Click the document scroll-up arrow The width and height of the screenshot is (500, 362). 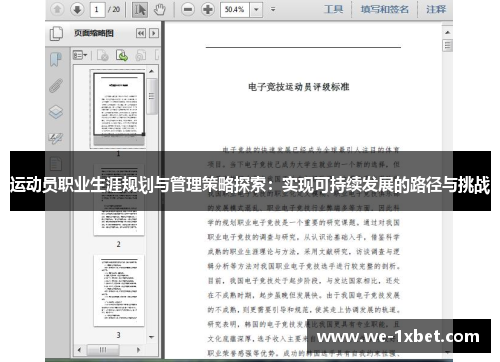447,32
